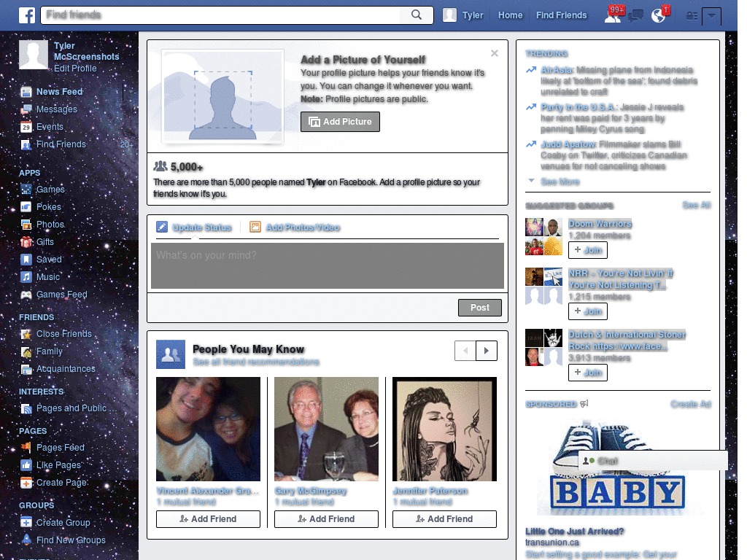Click the Games Feed controller icon
This screenshot has height=560, width=747.
point(26,295)
